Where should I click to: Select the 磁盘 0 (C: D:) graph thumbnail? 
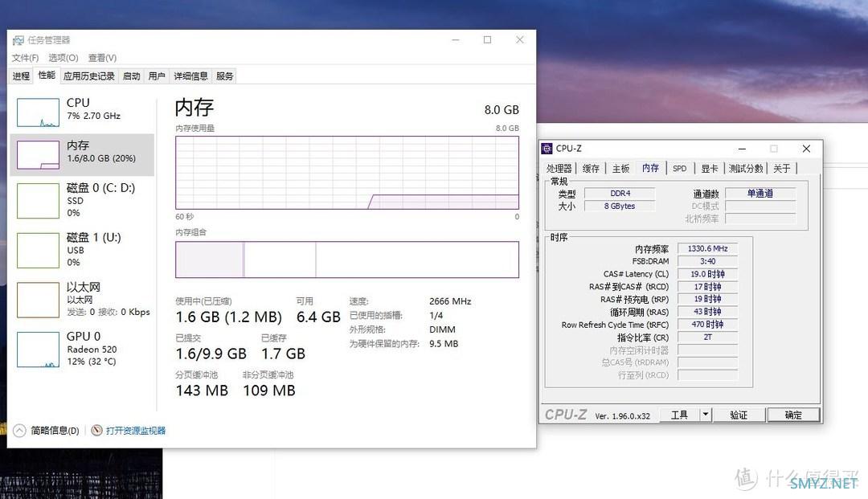coord(38,201)
